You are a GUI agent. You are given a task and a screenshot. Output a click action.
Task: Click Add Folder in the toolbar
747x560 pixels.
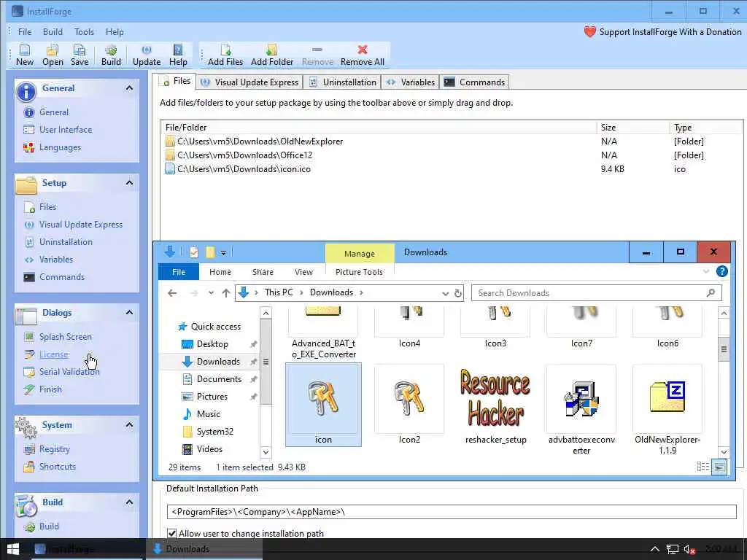pyautogui.click(x=271, y=55)
